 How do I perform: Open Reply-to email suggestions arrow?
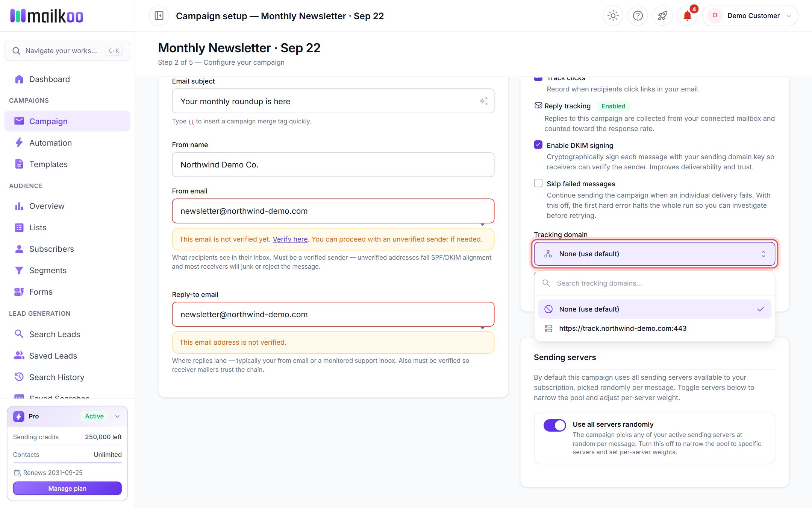point(482,328)
